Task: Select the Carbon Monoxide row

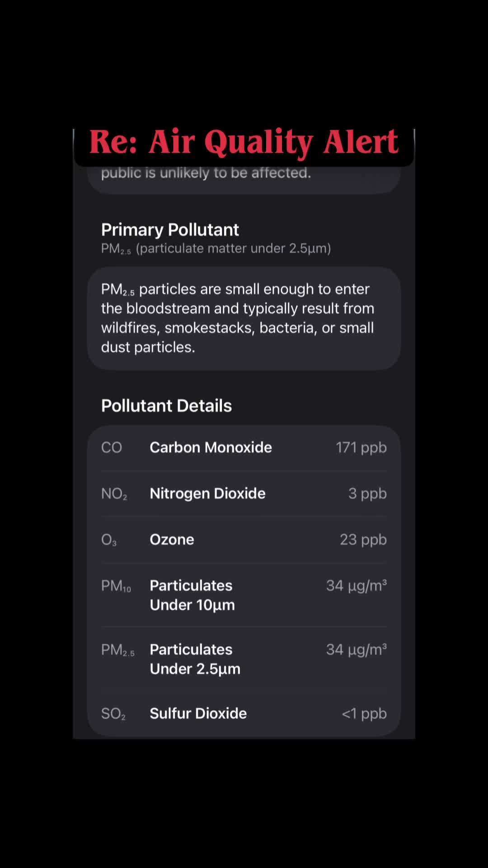Action: pos(244,448)
